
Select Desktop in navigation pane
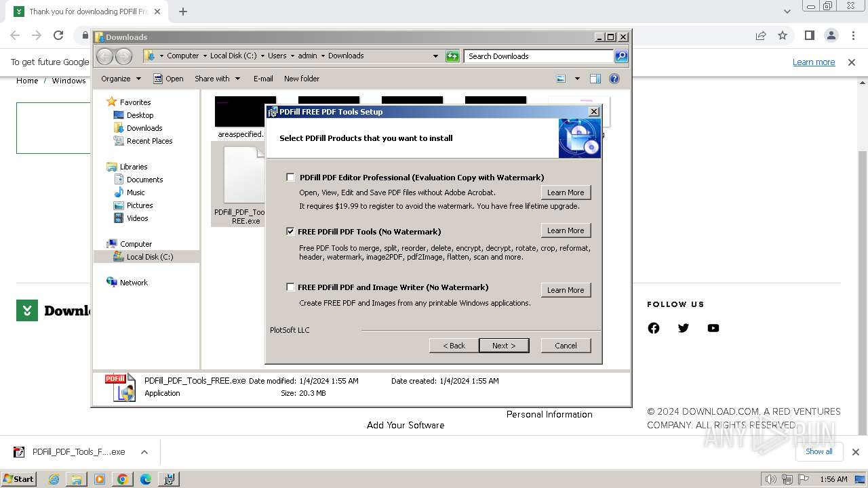click(140, 115)
